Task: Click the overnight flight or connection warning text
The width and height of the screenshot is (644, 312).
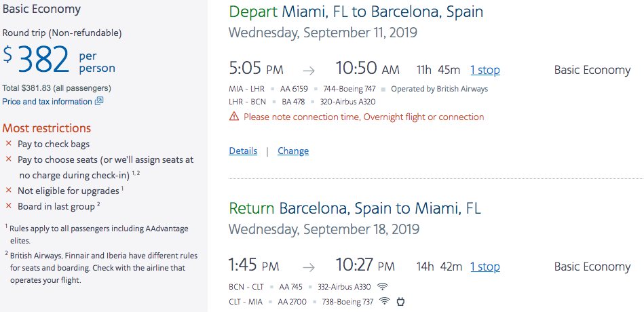Action: click(364, 117)
